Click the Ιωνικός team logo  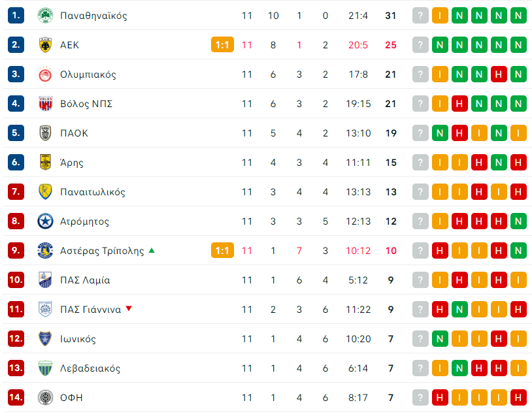(x=46, y=339)
